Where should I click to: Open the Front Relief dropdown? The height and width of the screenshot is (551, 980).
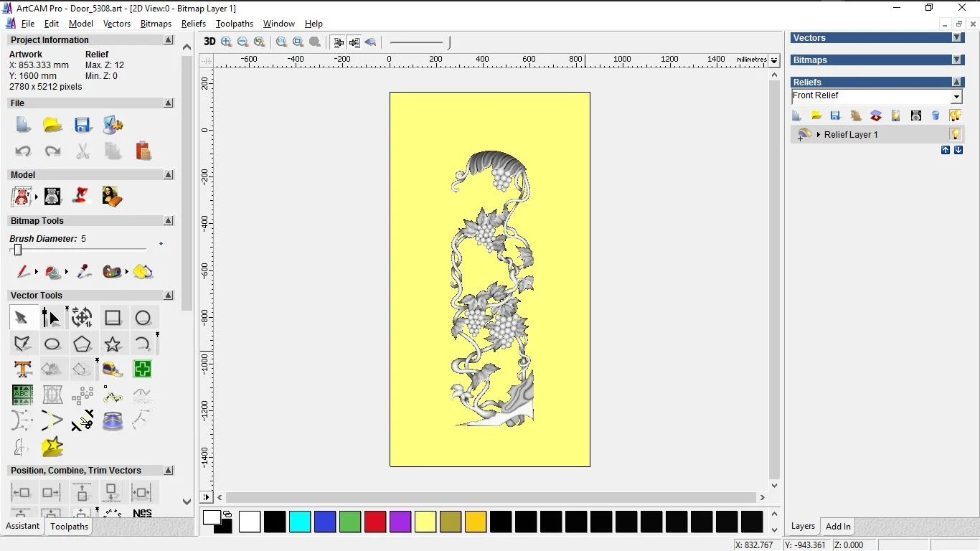tap(956, 96)
